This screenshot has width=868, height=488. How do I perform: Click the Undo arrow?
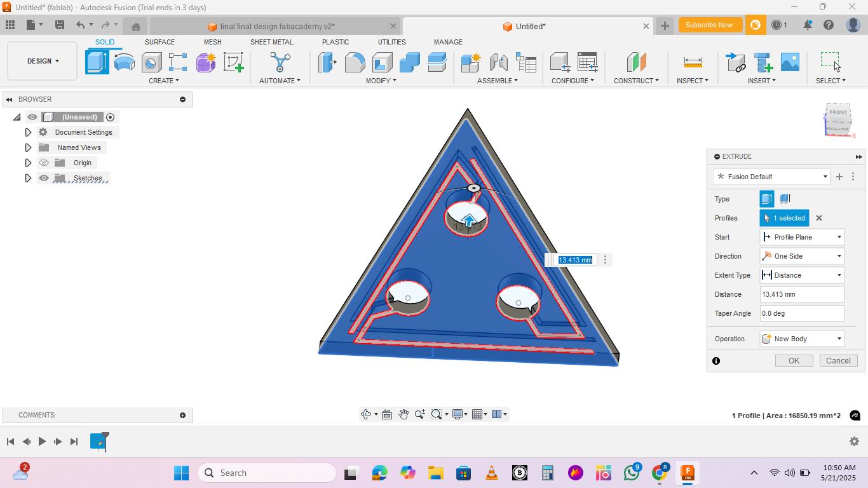click(x=81, y=25)
